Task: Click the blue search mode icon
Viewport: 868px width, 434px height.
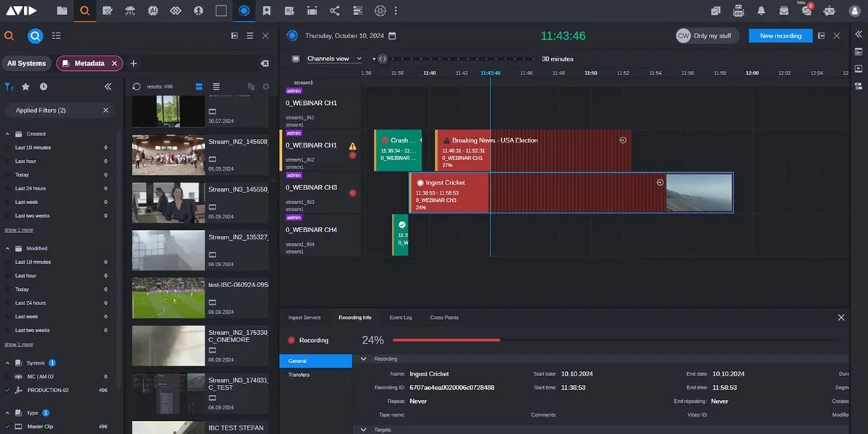Action: 35,35
